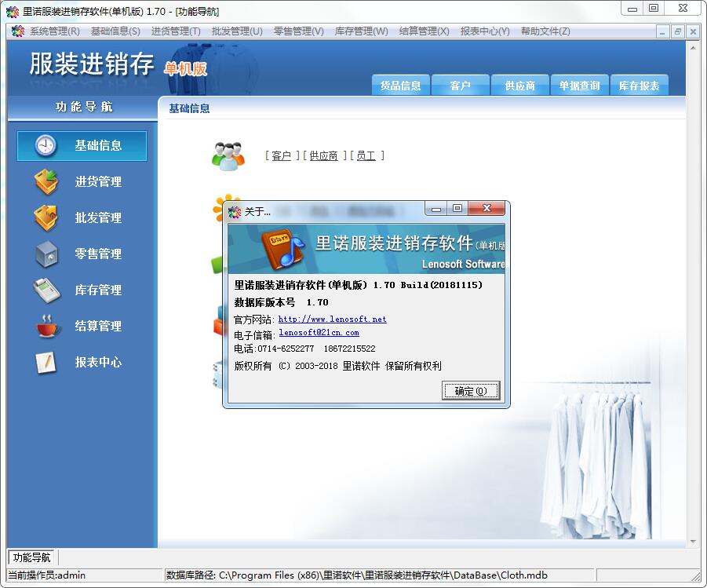
Task: Click the app icon in main title bar
Action: pyautogui.click(x=13, y=11)
